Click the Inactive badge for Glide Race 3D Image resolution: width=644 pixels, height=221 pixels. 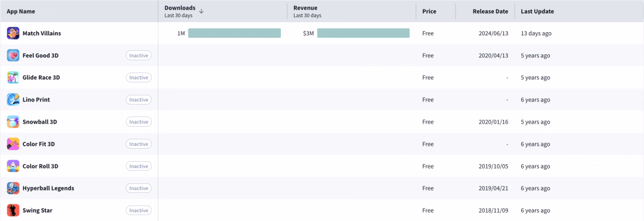[x=139, y=78]
